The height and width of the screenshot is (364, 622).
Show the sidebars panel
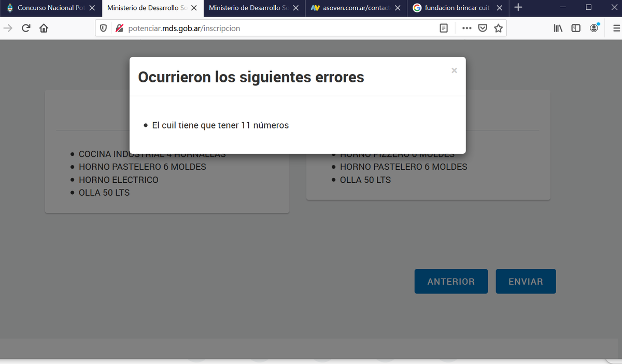[576, 28]
